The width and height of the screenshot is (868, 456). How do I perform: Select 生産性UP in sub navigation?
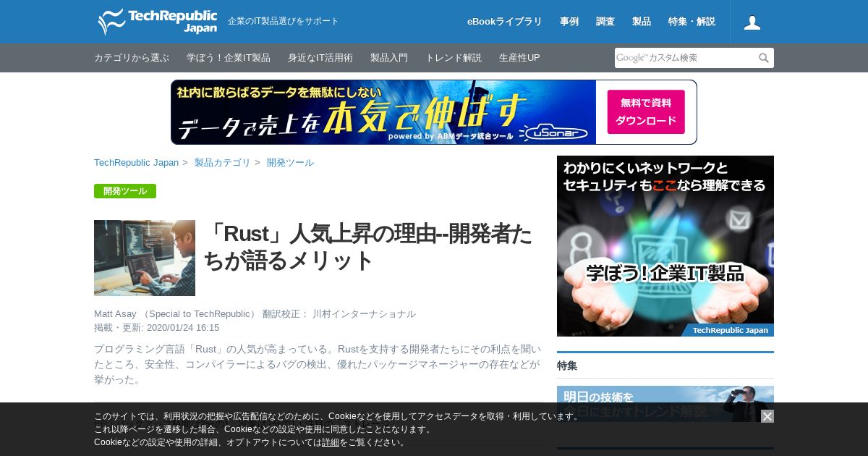(519, 58)
